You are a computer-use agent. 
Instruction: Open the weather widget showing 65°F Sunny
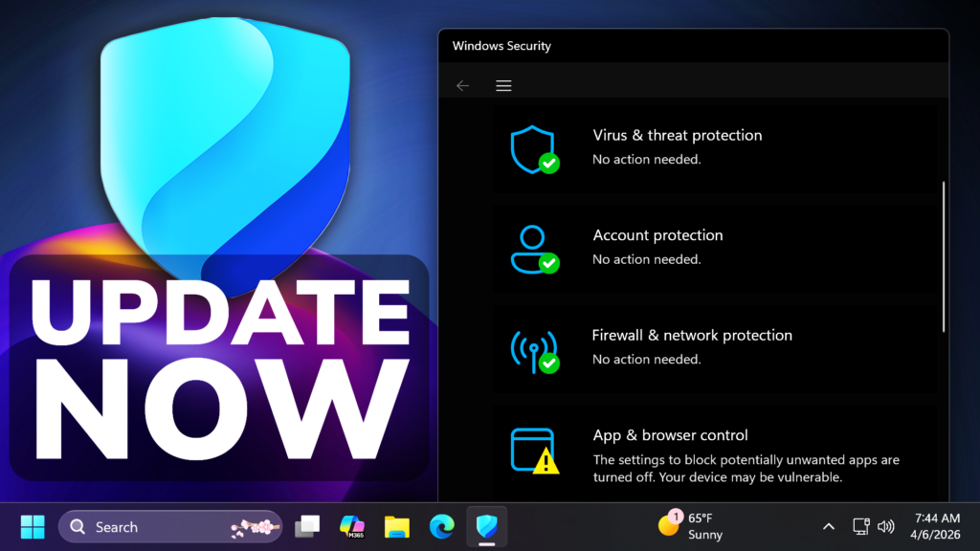691,526
